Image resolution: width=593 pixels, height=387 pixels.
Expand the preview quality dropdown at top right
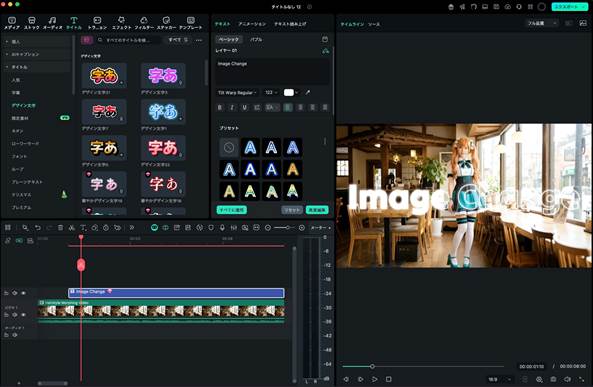542,23
